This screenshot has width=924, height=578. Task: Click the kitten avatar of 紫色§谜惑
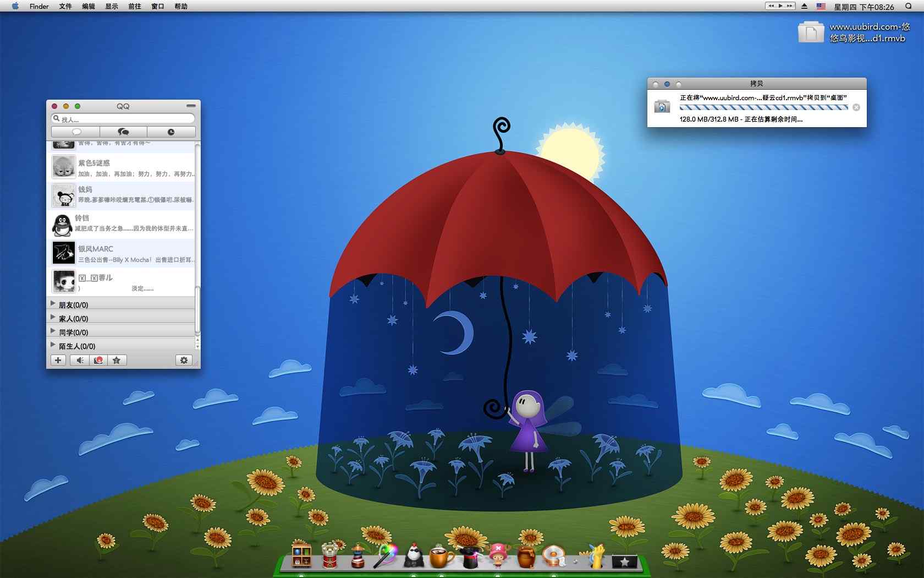(x=64, y=167)
